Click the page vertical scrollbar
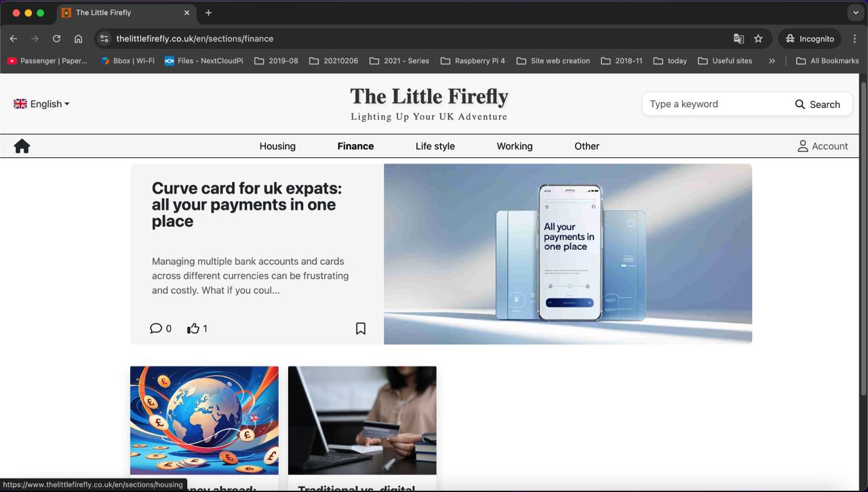This screenshot has height=492, width=868. [863, 238]
